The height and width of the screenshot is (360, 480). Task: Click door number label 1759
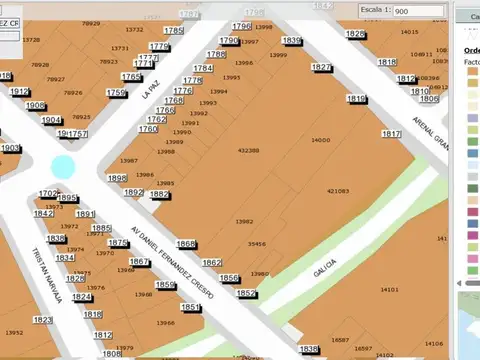click(x=116, y=92)
